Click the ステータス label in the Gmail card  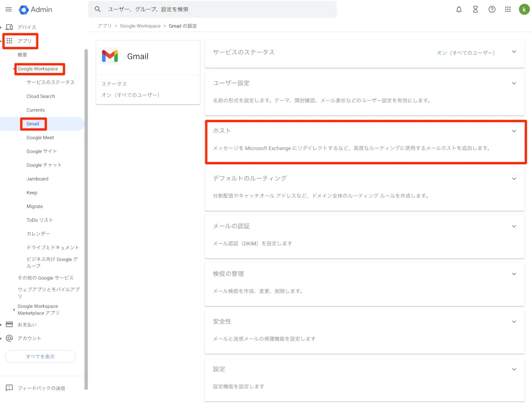pyautogui.click(x=114, y=84)
